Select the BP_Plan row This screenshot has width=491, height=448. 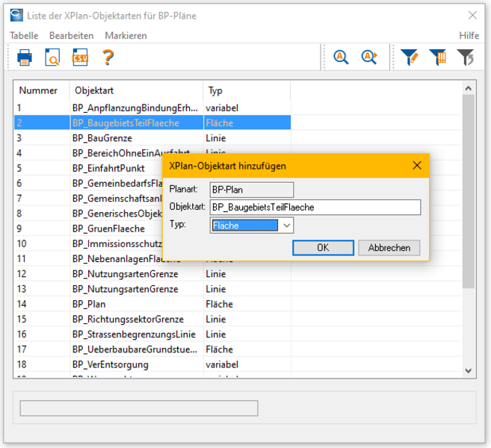pos(152,304)
